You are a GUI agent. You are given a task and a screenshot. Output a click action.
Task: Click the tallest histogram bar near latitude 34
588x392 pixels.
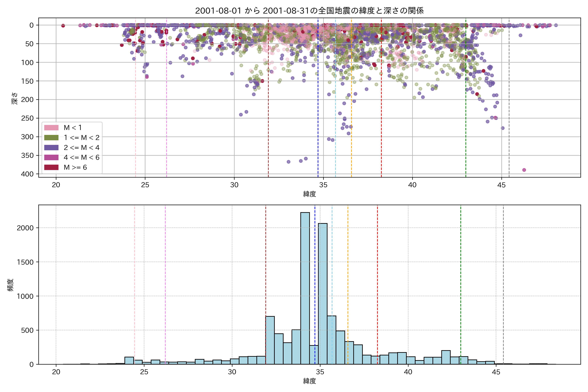pos(305,287)
